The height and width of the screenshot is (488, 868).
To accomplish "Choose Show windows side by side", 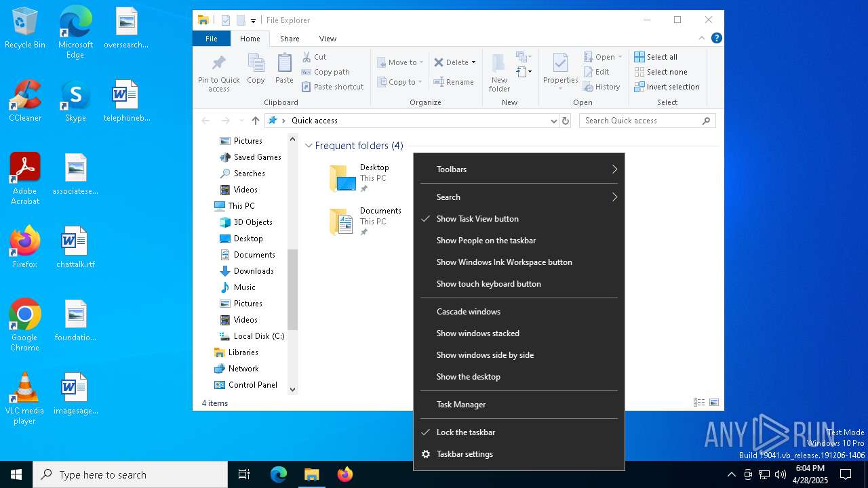I will pyautogui.click(x=519, y=355).
